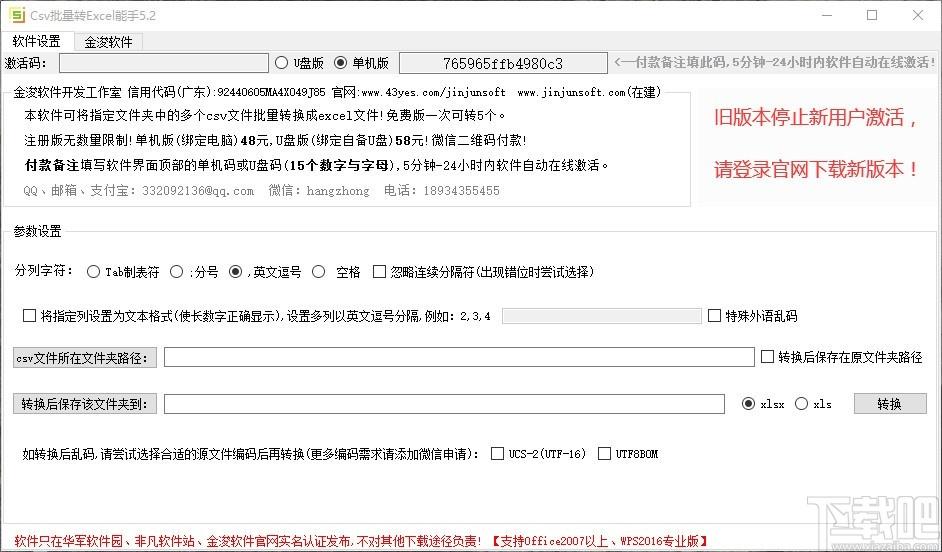Enable 忽略连续分隔符 checkbox
Image resolution: width=942 pixels, height=552 pixels.
point(379,272)
